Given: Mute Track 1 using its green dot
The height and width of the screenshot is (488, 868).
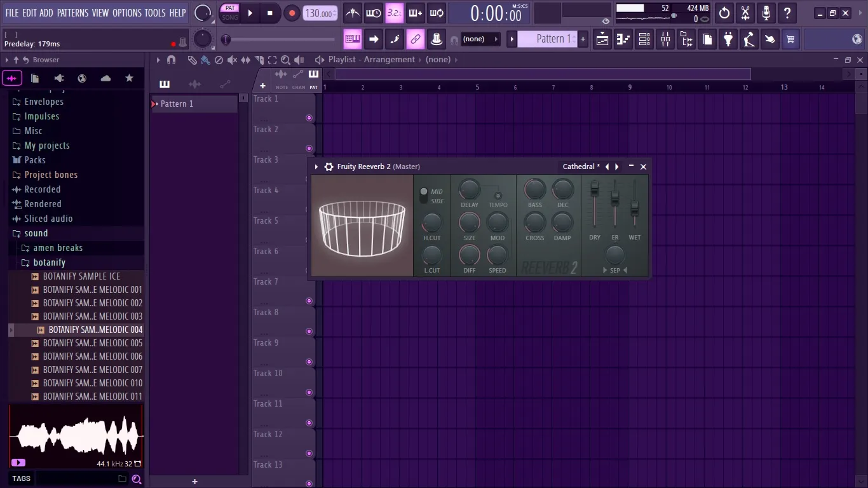Looking at the screenshot, I should (x=309, y=118).
